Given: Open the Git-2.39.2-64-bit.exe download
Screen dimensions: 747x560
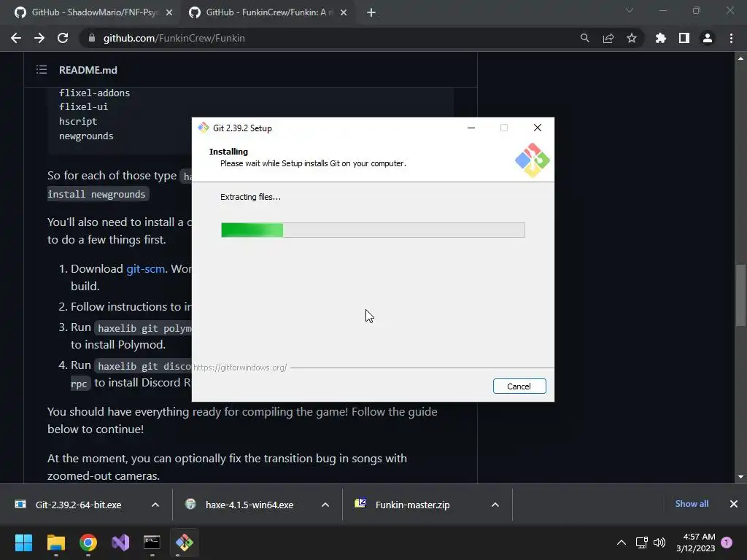Looking at the screenshot, I should 78,505.
